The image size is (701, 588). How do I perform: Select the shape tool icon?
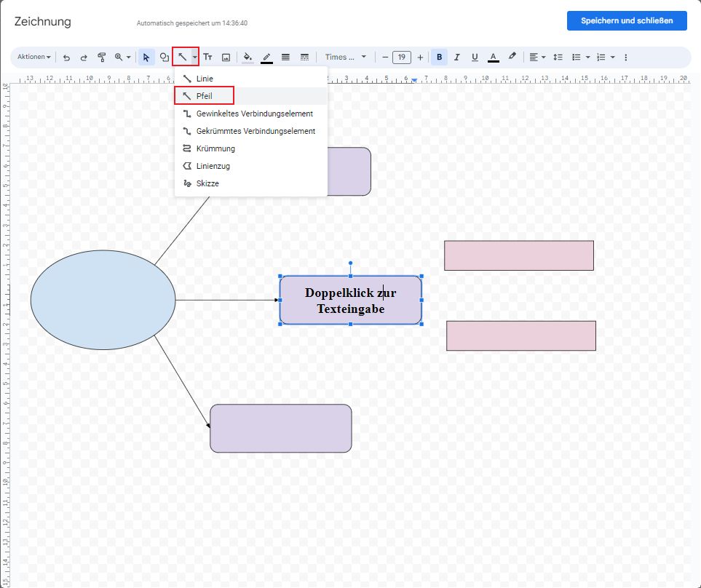(165, 57)
